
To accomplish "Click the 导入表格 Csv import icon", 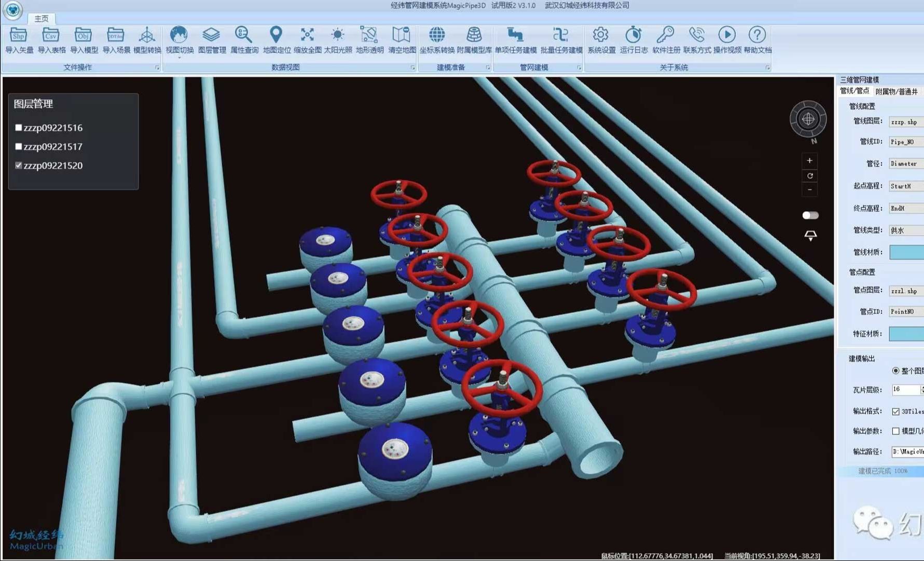I will point(51,40).
